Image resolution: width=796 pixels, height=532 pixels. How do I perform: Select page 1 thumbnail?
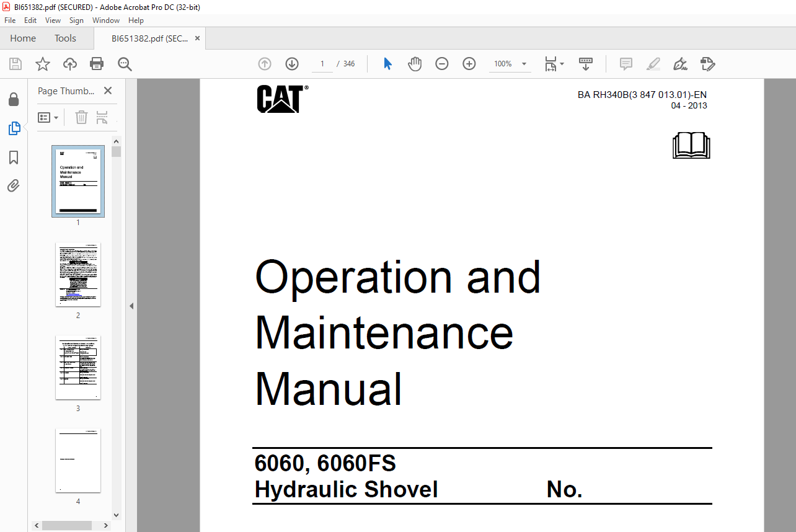pyautogui.click(x=78, y=181)
